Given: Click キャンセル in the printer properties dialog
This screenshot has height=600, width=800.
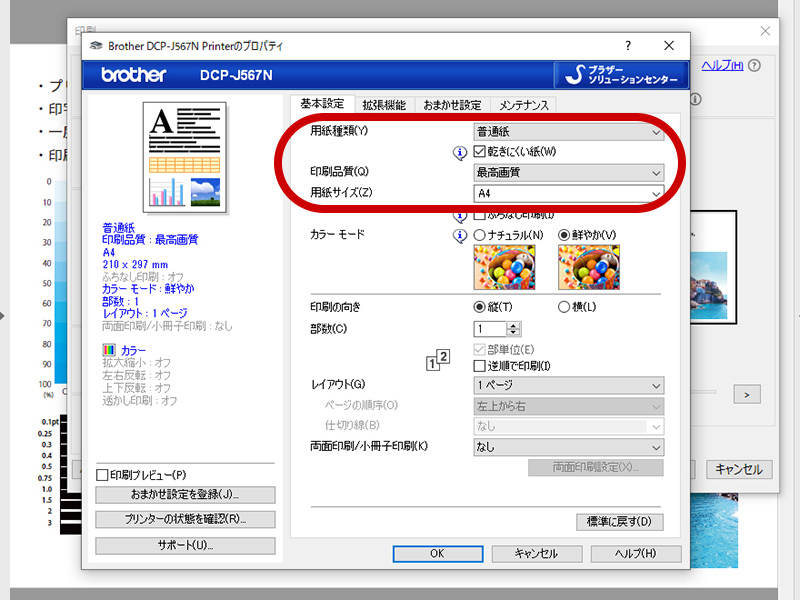Looking at the screenshot, I should point(537,554).
